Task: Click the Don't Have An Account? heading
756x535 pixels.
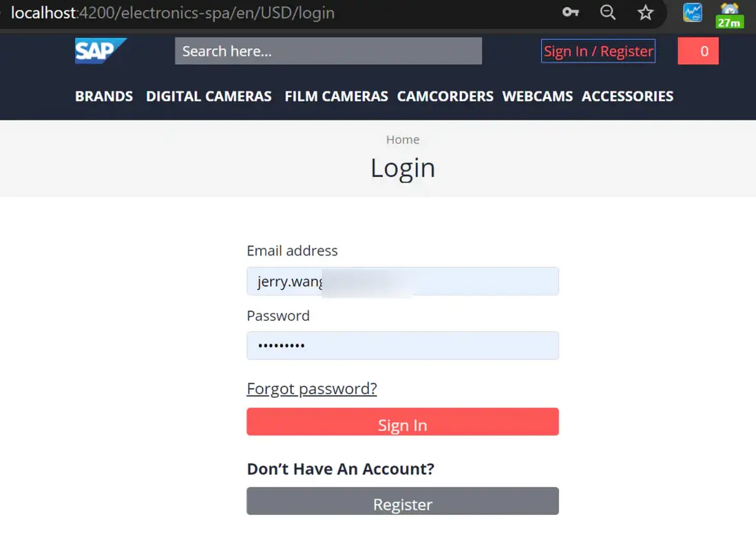Action: 340,469
